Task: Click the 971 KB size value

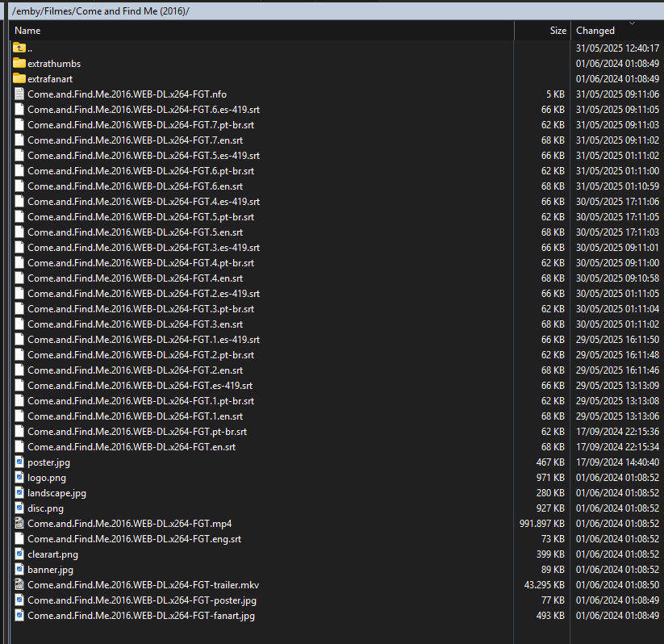Action: point(550,478)
